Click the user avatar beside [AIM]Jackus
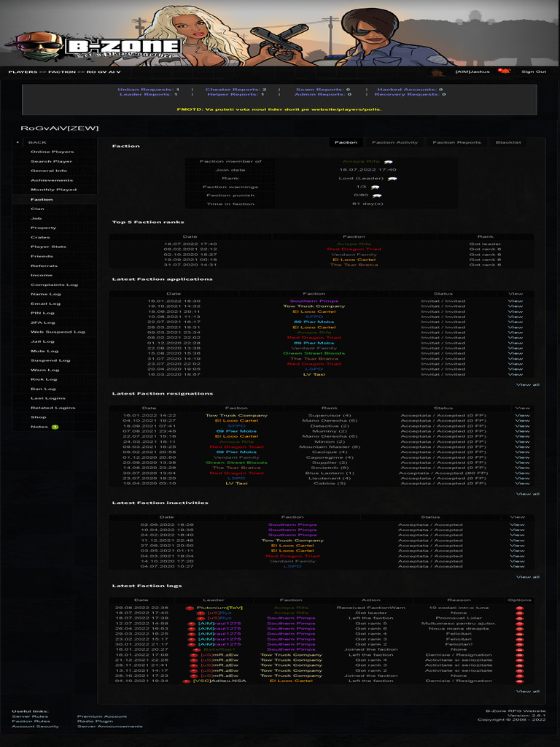The width and height of the screenshot is (560, 747). point(437,72)
